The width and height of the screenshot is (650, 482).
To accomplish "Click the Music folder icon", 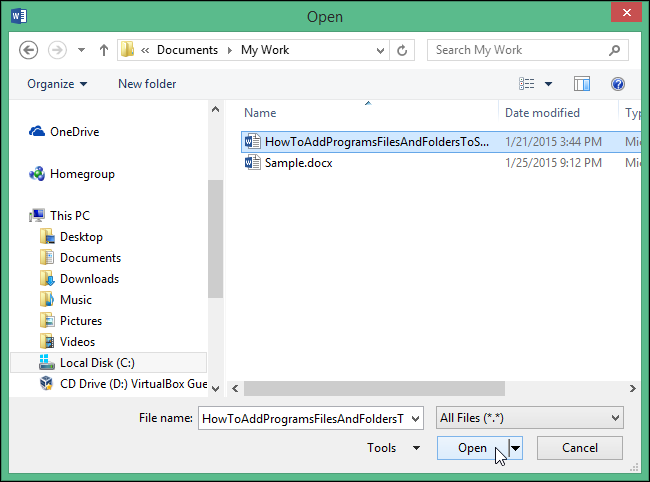I will (47, 299).
